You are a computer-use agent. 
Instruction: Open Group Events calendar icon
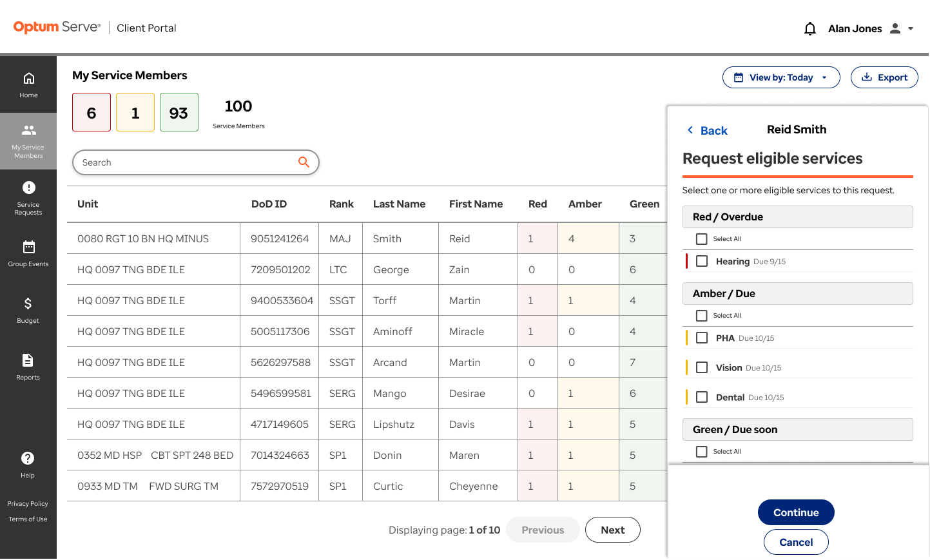tap(28, 247)
